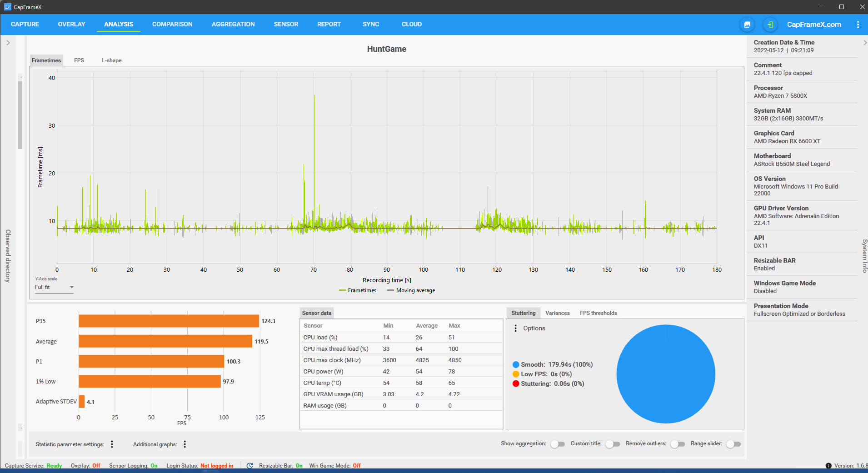Open the CapFrameX.com link
Screen dimensions: 868x473
814,25
